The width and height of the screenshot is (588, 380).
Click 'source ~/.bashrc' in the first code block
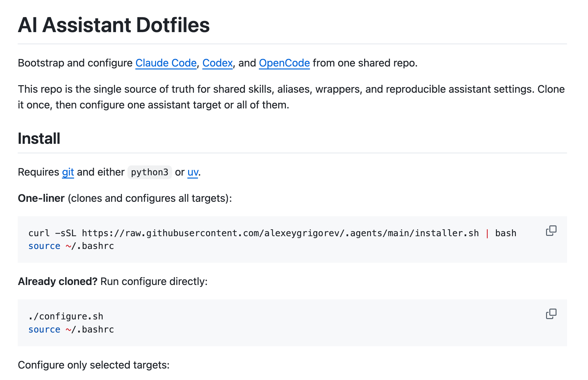(x=71, y=246)
